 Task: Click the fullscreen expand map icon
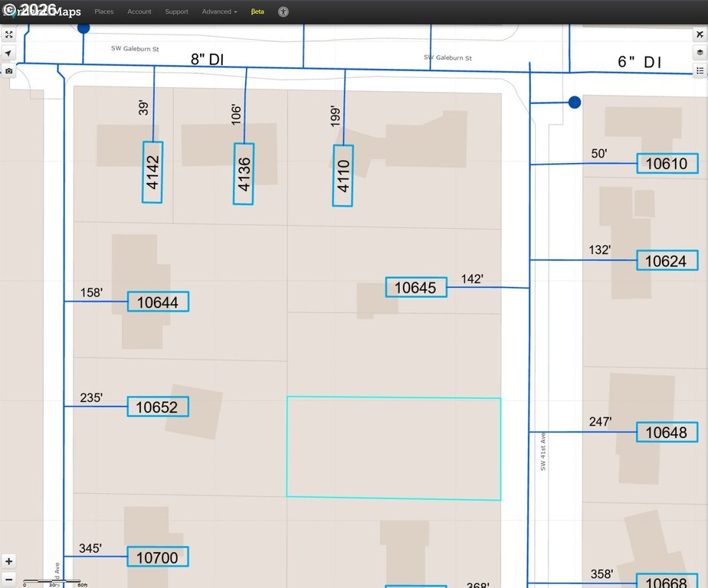point(8,34)
